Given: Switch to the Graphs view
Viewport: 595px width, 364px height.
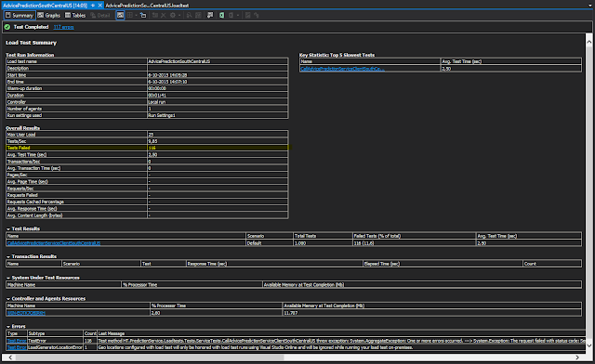Looking at the screenshot, I should [x=49, y=15].
